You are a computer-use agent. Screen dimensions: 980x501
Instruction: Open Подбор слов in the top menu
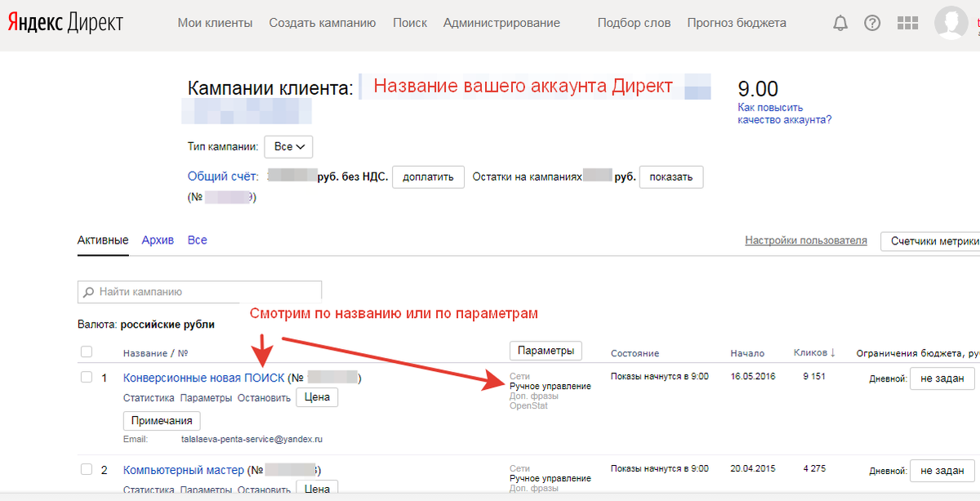[x=634, y=23]
